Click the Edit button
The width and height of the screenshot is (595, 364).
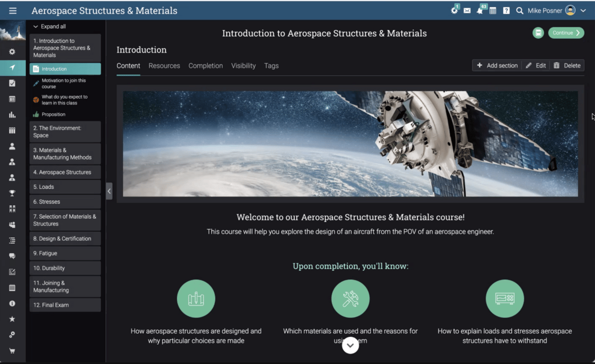536,65
